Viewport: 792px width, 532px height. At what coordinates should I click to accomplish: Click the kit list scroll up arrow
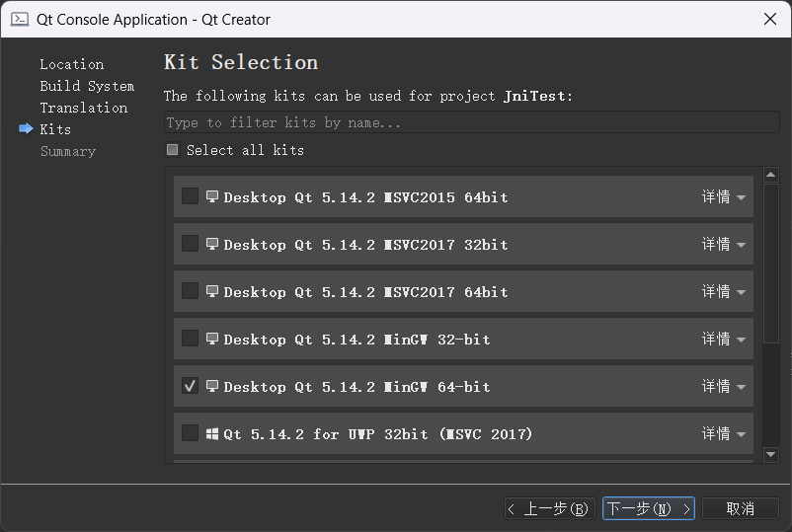tap(771, 175)
